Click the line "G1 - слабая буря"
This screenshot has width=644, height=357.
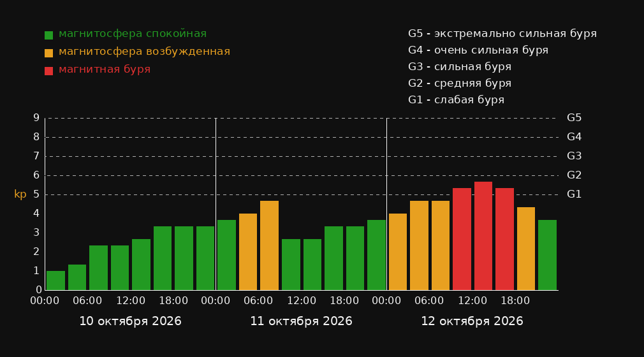click(x=456, y=100)
